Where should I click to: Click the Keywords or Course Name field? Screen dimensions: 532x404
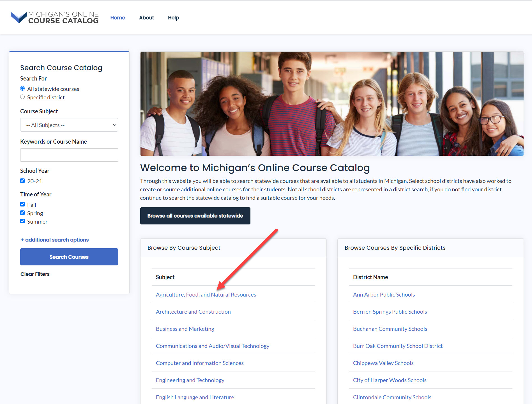[x=69, y=155]
